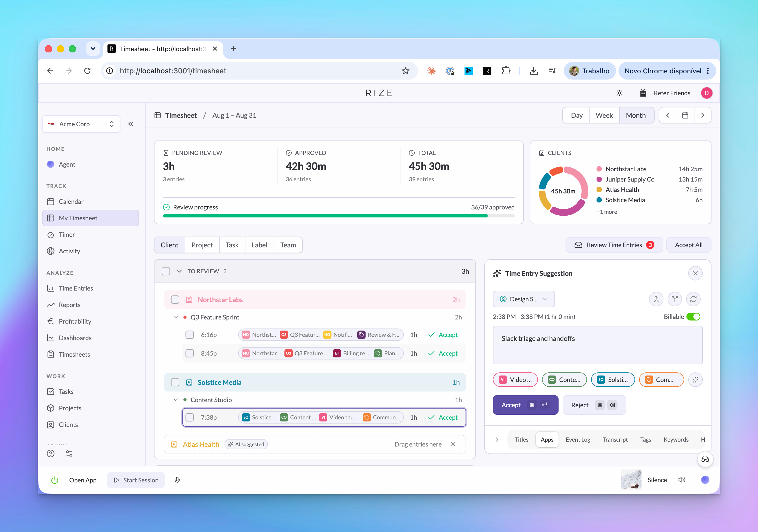The height and width of the screenshot is (532, 758).
Task: Click the Northstar Labs pink legend dot
Action: (x=599, y=169)
